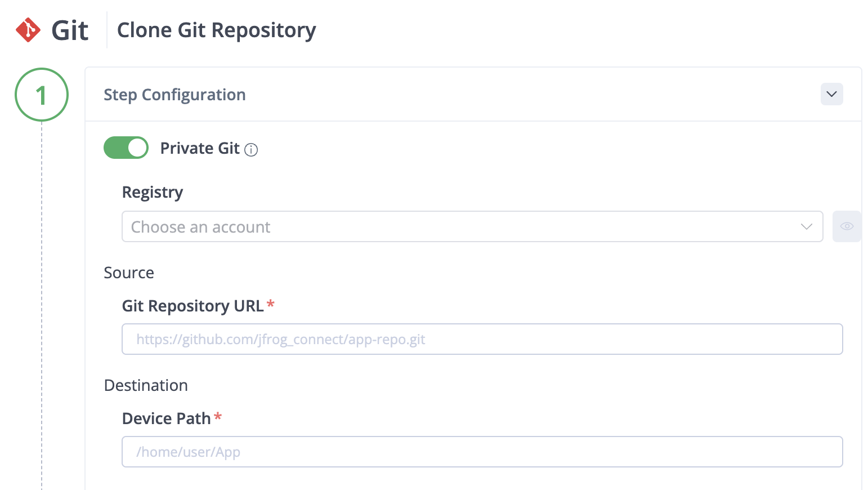Click the Private Git info icon
This screenshot has height=490, width=868.
click(251, 150)
